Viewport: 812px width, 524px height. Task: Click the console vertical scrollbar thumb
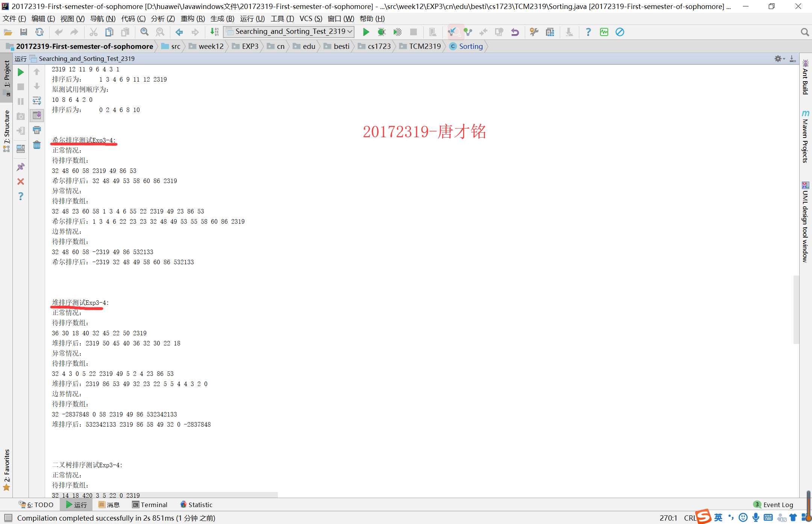[x=796, y=309]
